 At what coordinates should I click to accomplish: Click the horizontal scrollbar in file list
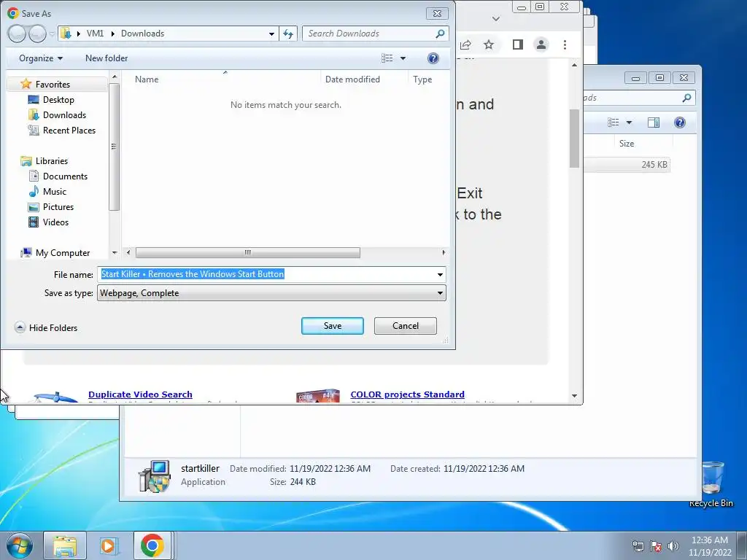[248, 252]
